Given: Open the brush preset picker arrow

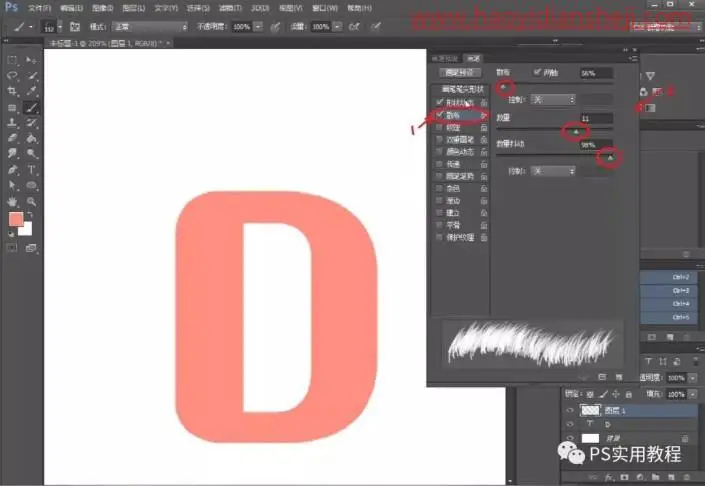Looking at the screenshot, I should (31, 27).
